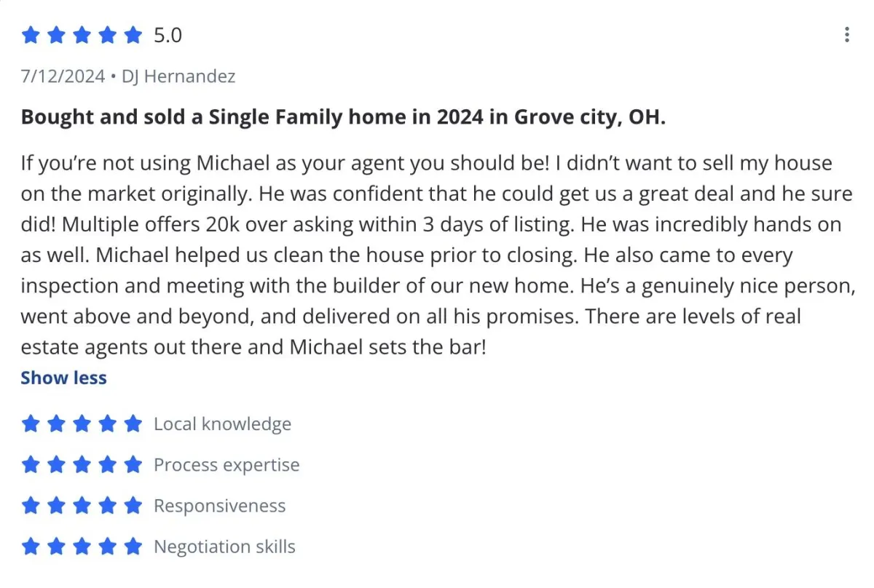Screen dimensions: 874x588
Task: Click the 'Local knowledge' label
Action: (222, 424)
